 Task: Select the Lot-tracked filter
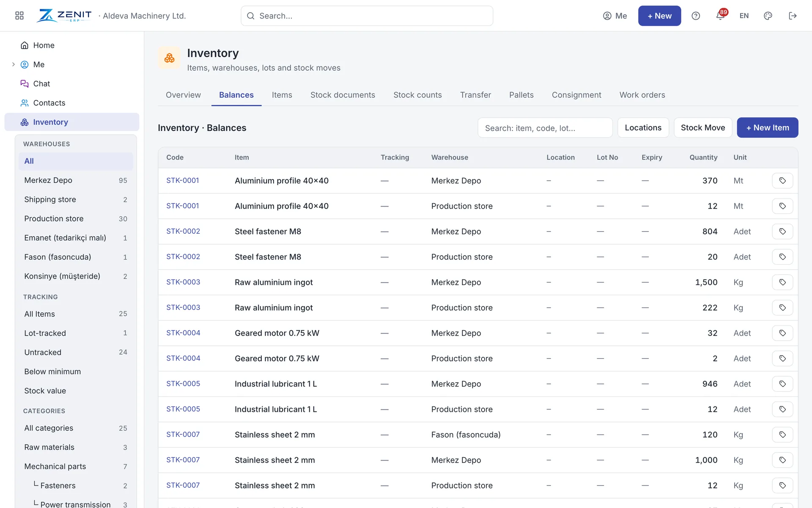pyautogui.click(x=76, y=333)
